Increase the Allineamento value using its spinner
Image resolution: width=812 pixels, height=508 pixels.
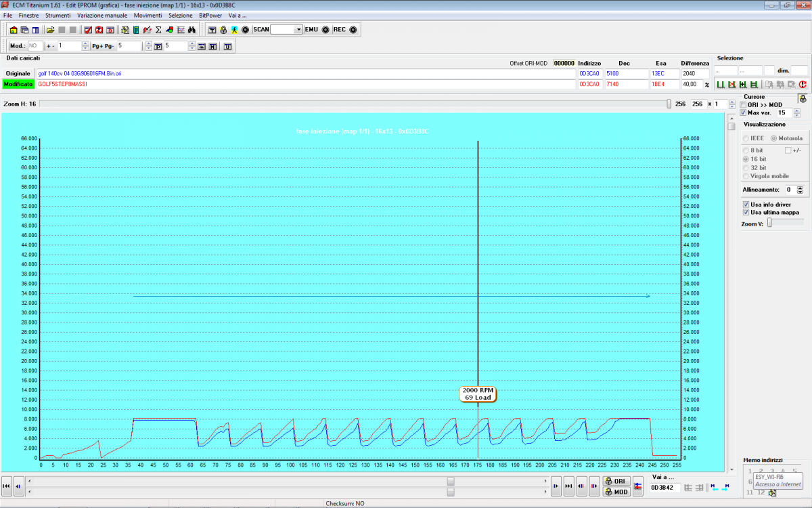pyautogui.click(x=800, y=188)
